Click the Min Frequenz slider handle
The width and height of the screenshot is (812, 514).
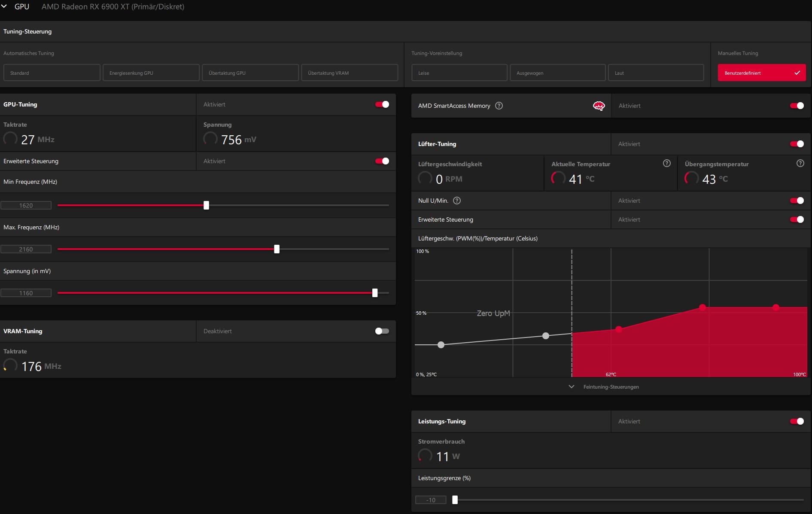pyautogui.click(x=207, y=205)
